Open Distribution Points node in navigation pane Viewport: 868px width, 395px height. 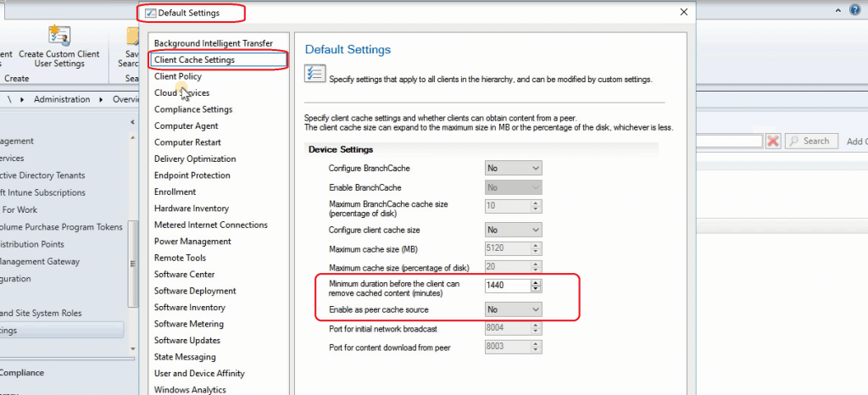(32, 244)
